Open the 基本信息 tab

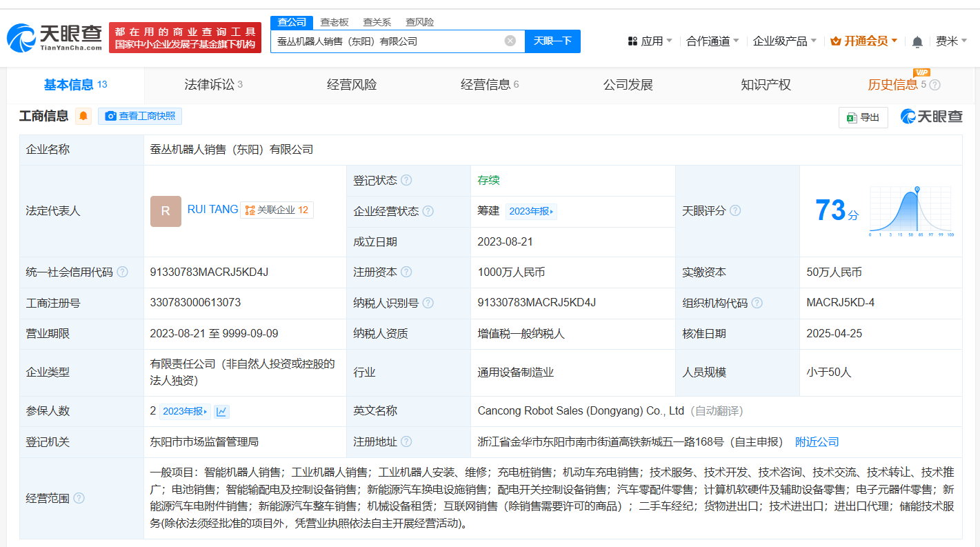pos(75,85)
